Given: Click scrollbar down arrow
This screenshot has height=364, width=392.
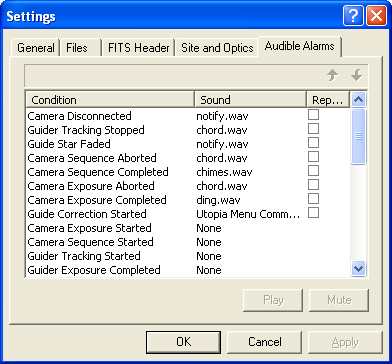Looking at the screenshot, I should click(359, 268).
